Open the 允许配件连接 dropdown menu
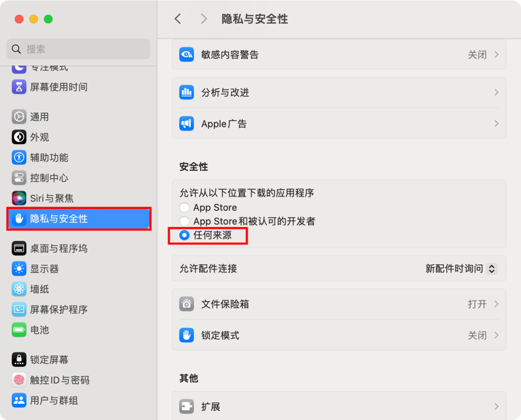Viewport: 521px width, 420px height. (x=461, y=269)
